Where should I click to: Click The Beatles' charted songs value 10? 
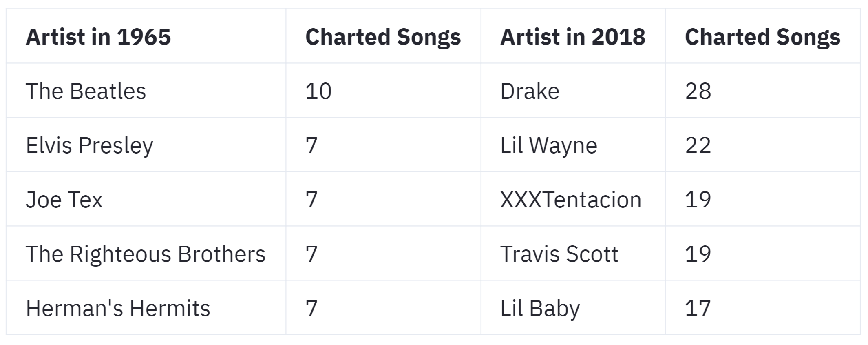point(318,91)
